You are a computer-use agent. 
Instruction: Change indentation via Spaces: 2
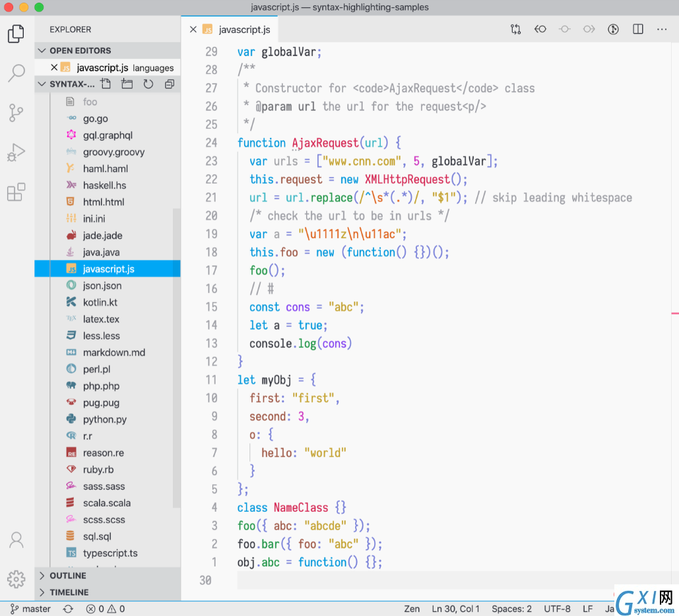[x=511, y=609]
